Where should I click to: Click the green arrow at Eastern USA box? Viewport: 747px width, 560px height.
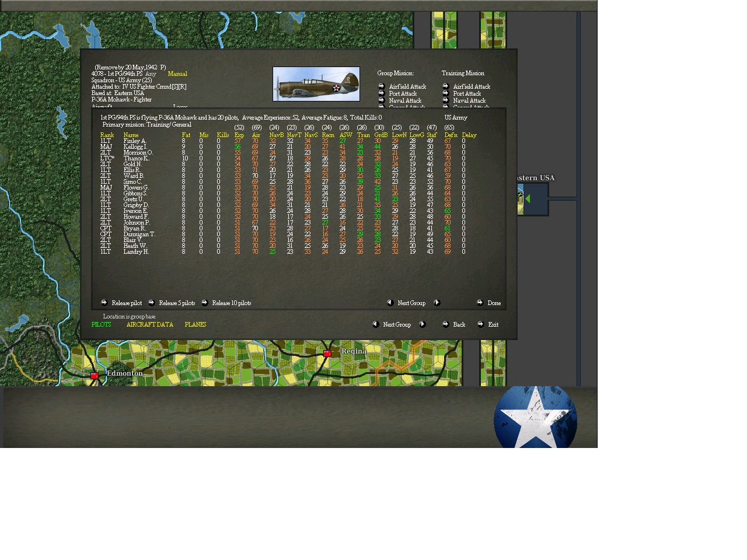[528, 199]
